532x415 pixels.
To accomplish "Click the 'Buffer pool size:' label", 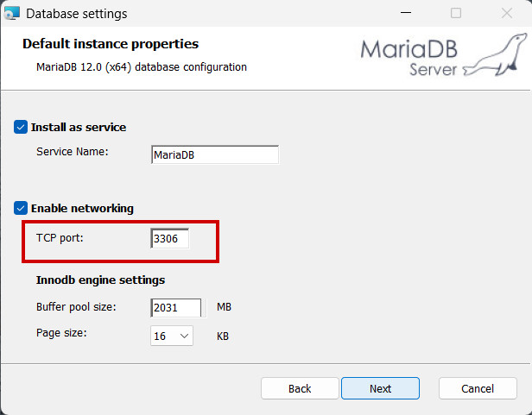I will pos(76,306).
